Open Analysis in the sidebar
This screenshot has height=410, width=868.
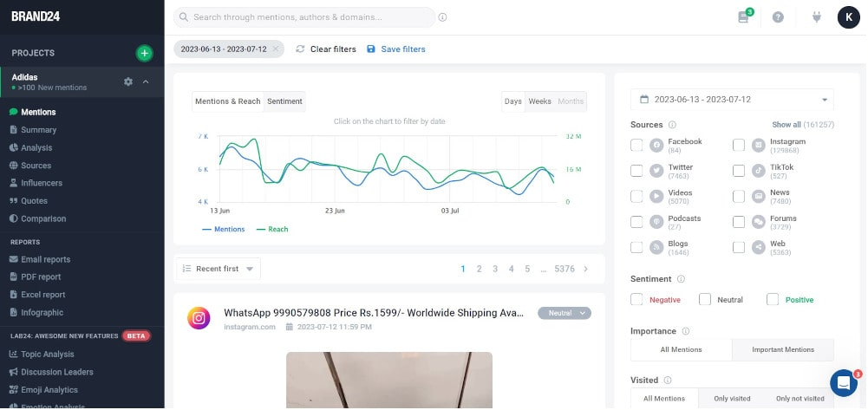point(36,147)
